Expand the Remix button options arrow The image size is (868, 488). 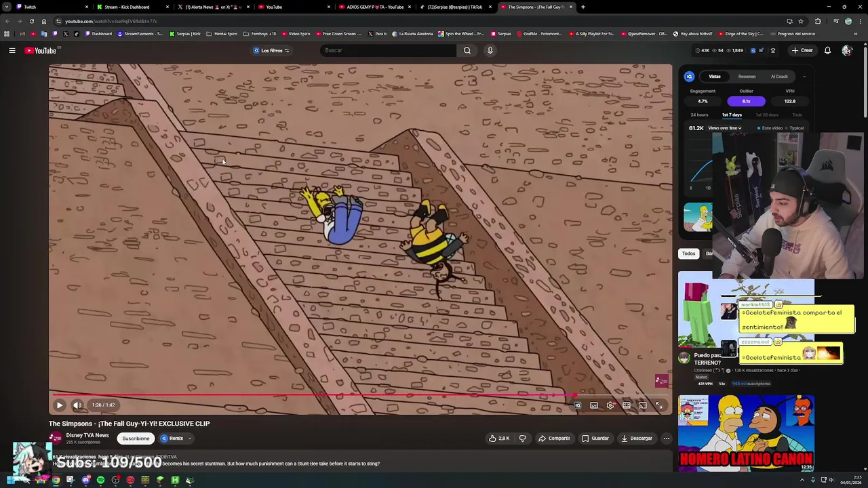click(x=189, y=439)
